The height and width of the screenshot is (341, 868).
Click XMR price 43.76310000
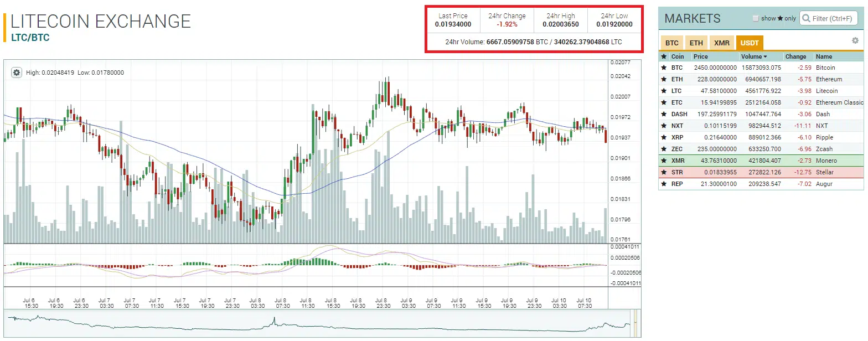tap(717, 161)
